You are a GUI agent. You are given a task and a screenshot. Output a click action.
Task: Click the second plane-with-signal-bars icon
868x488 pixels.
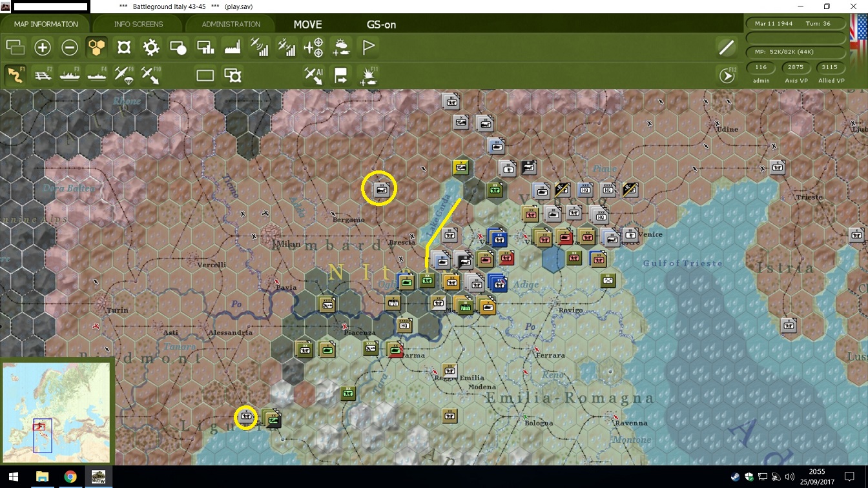[287, 48]
